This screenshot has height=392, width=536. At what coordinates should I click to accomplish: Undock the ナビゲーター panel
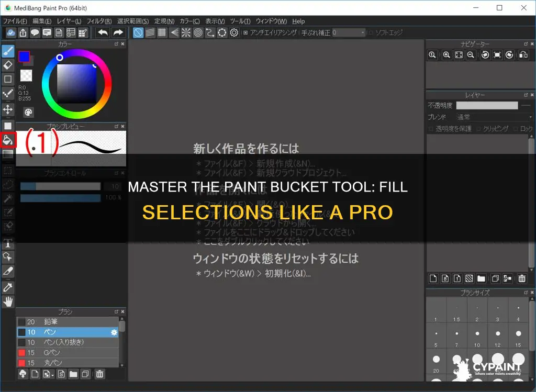pos(526,44)
